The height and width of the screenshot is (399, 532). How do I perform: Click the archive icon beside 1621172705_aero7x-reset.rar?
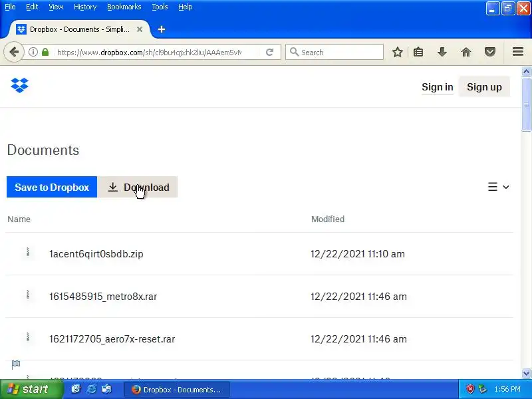click(28, 337)
